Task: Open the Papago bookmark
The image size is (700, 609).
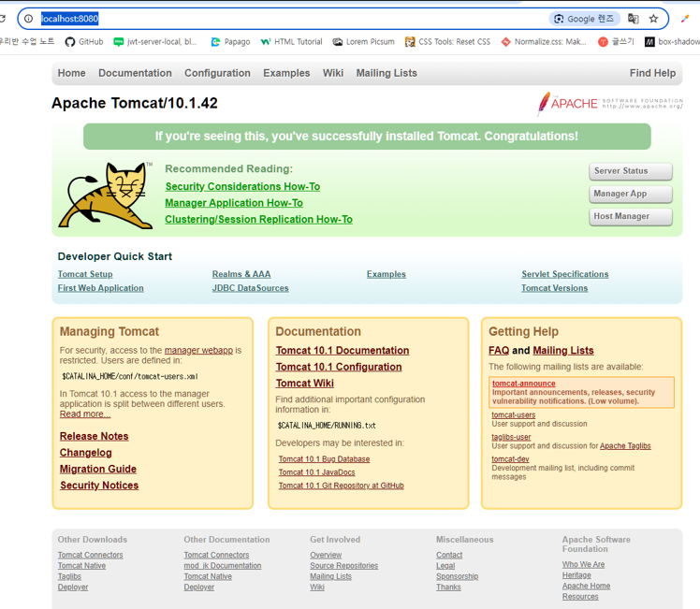Action: 230,42
